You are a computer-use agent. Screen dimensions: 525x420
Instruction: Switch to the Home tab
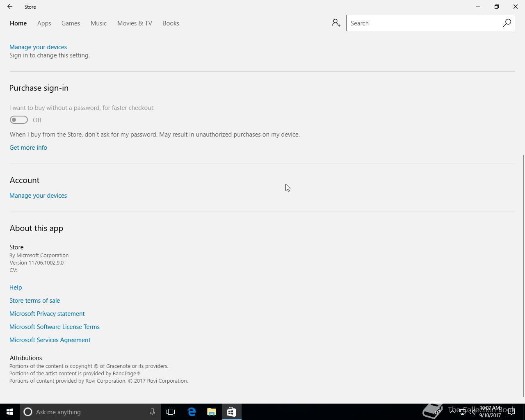18,23
